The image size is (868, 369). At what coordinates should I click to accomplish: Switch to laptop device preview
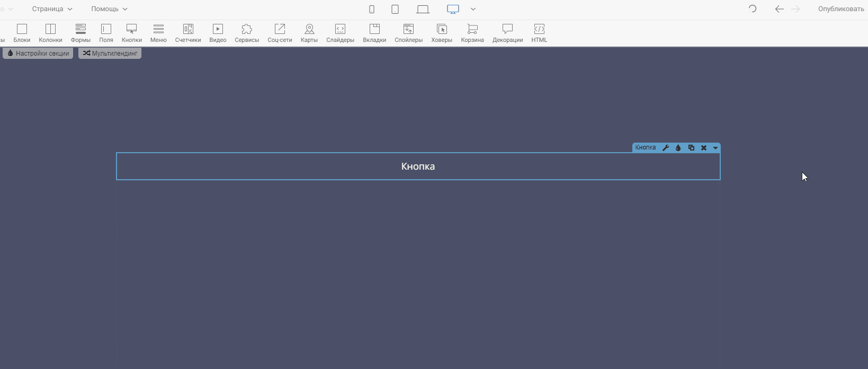click(x=423, y=9)
